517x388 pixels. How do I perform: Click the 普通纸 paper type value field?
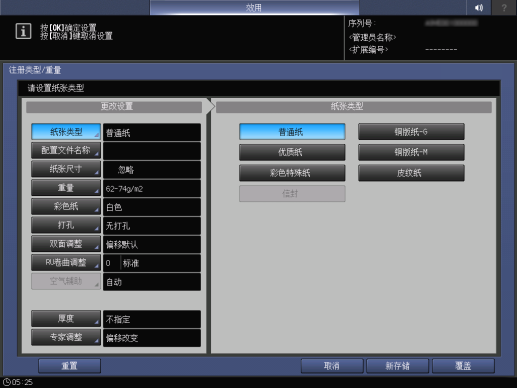coord(152,133)
